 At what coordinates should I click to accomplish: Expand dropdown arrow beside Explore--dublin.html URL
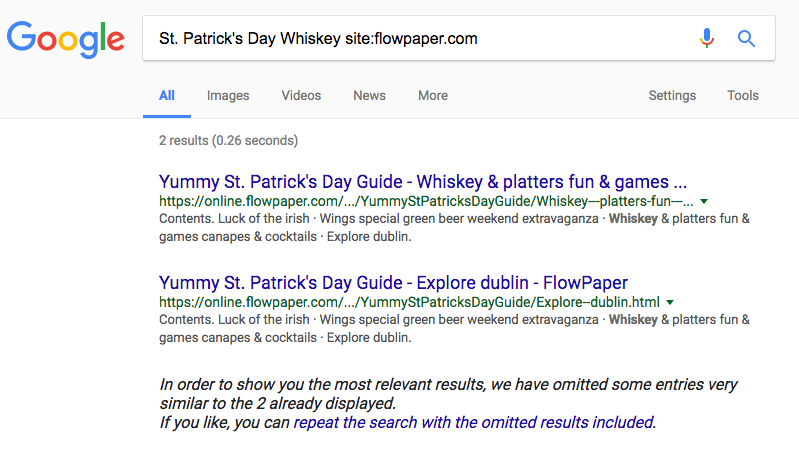(670, 303)
